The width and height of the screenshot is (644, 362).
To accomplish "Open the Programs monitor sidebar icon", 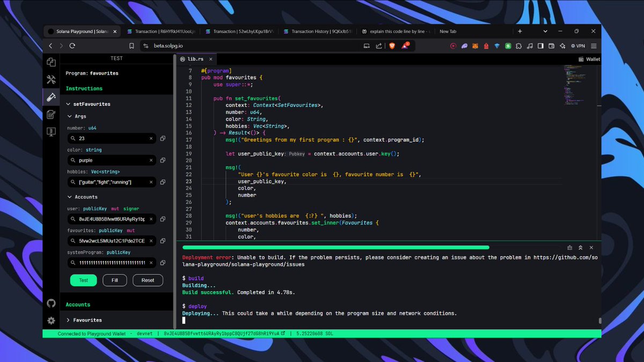I will pos(52,131).
